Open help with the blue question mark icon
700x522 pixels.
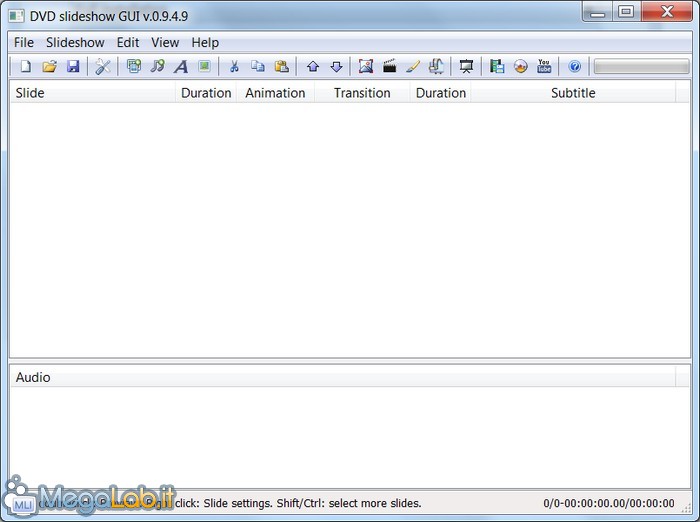pos(575,67)
